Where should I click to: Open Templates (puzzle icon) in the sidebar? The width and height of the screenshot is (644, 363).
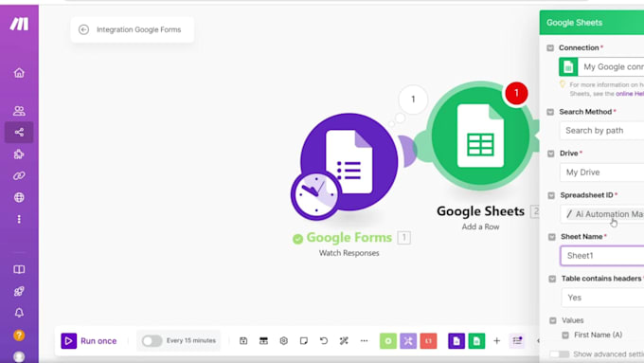pos(19,154)
